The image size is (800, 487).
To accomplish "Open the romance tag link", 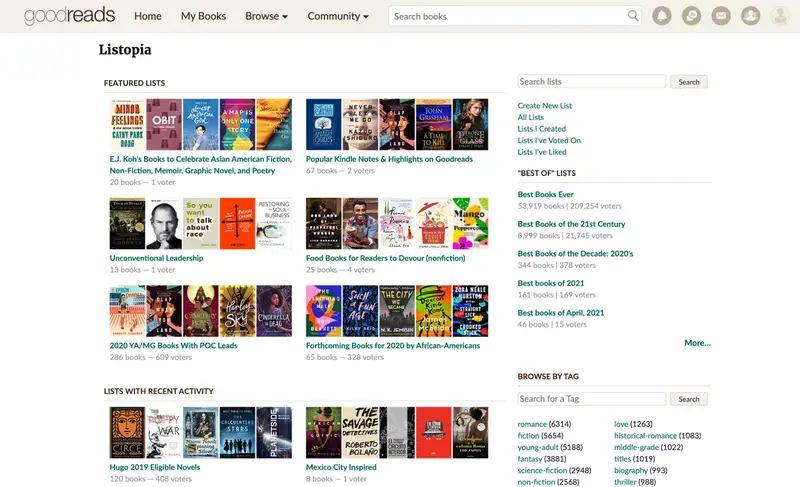I will (x=532, y=424).
